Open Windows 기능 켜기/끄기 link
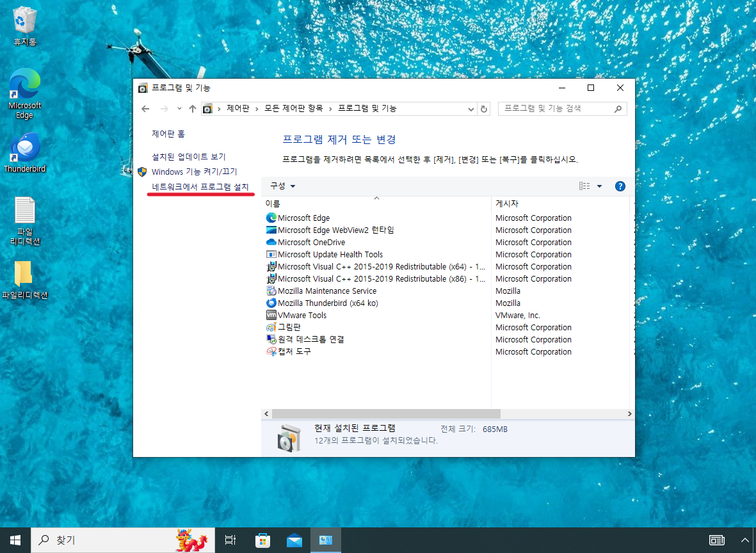Screen dimensions: 756x553 point(195,172)
